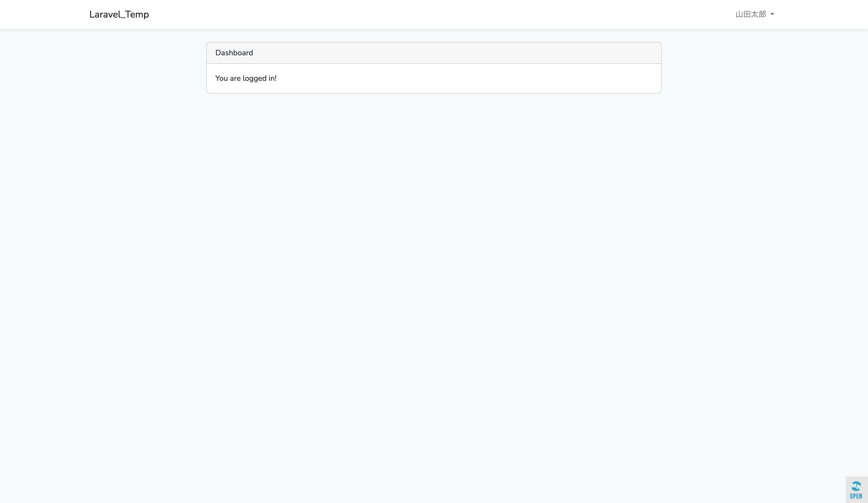
Task: Click the word 'You' in the card body
Action: [222, 78]
